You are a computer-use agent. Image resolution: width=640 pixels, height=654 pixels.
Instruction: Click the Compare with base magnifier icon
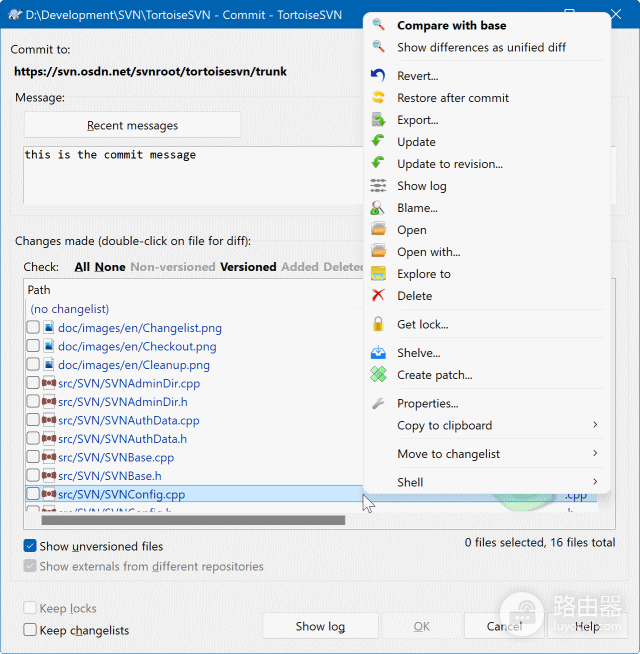378,25
